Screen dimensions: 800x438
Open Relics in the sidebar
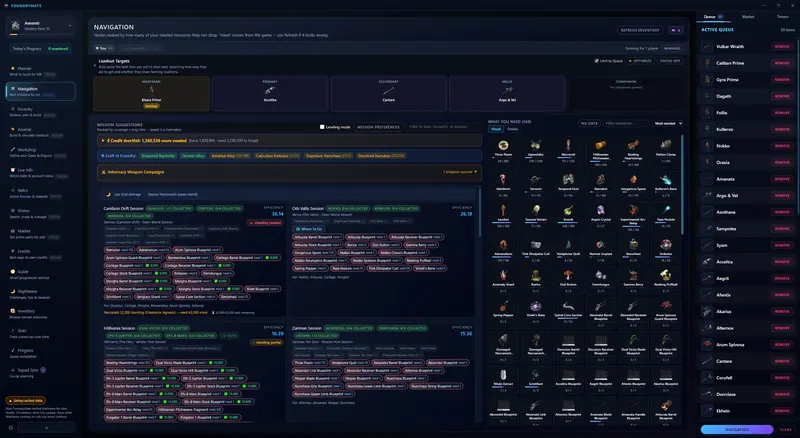click(x=40, y=192)
